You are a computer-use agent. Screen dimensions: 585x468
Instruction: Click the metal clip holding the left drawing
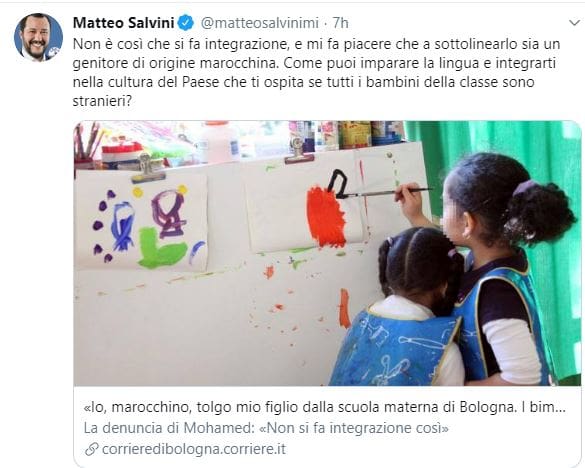click(148, 169)
